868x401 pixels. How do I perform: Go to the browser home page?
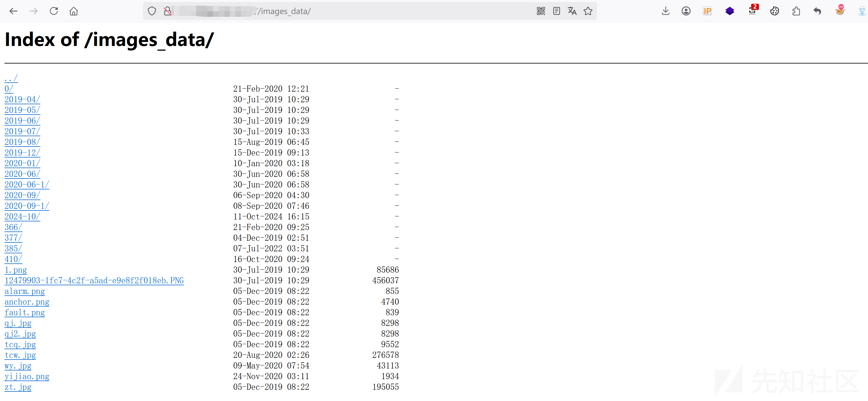(x=74, y=11)
